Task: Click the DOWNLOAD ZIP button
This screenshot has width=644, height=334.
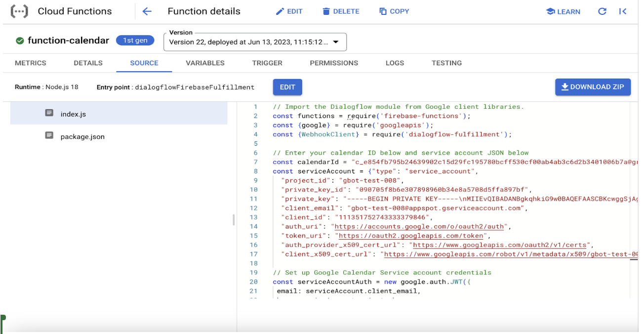Action: point(593,87)
